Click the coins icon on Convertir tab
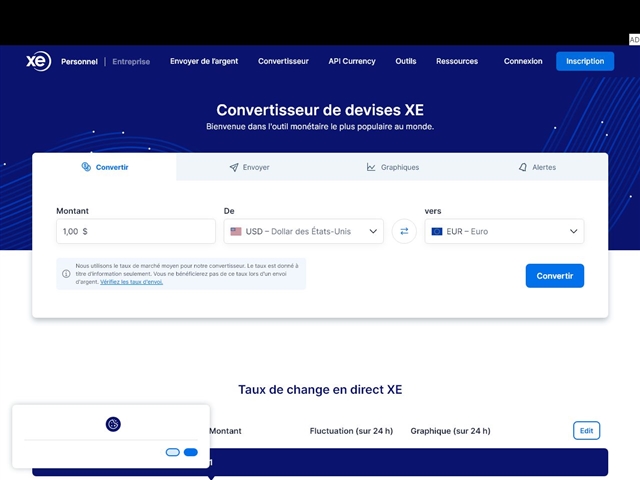Image resolution: width=640 pixels, height=480 pixels. 86,167
